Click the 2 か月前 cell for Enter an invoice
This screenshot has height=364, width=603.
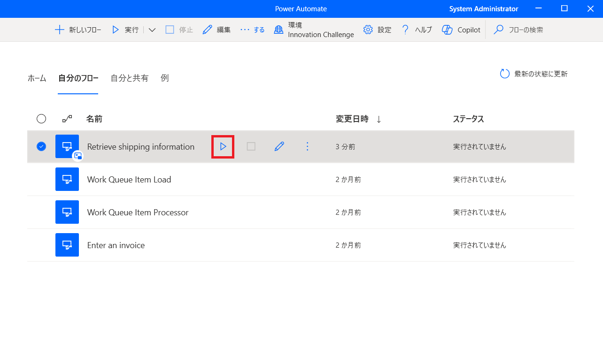pyautogui.click(x=348, y=245)
